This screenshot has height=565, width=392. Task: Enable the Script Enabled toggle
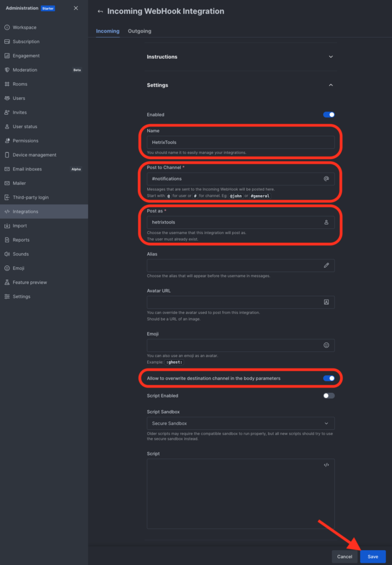pyautogui.click(x=329, y=396)
